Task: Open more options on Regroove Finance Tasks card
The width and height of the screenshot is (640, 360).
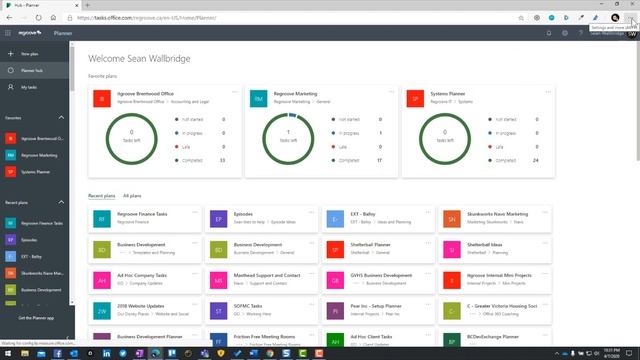Action: 195,212
